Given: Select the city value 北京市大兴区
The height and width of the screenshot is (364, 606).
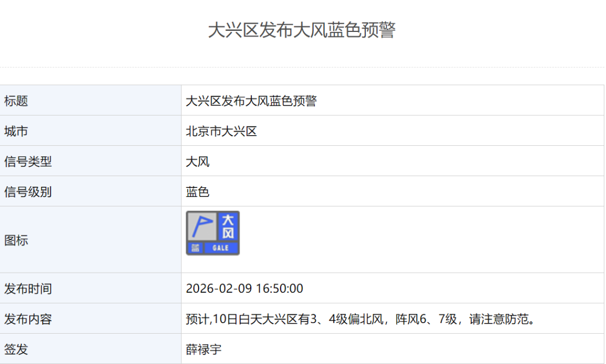Looking at the screenshot, I should [221, 131].
